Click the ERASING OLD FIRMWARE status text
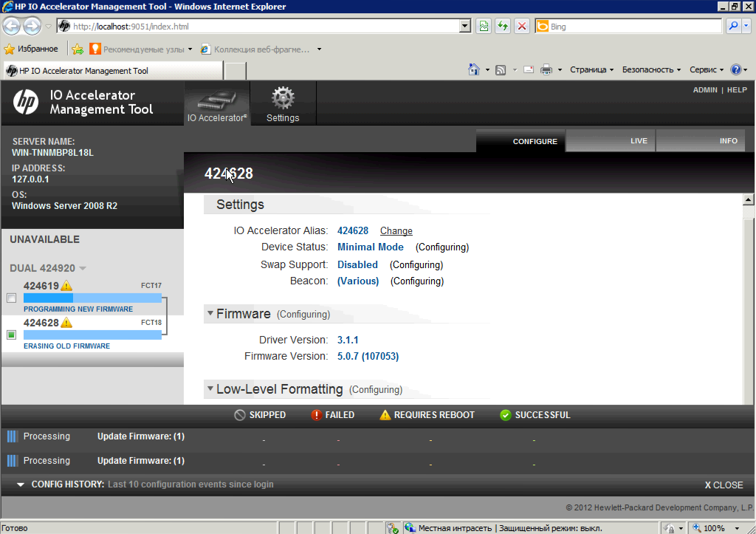756x534 pixels. (x=66, y=346)
